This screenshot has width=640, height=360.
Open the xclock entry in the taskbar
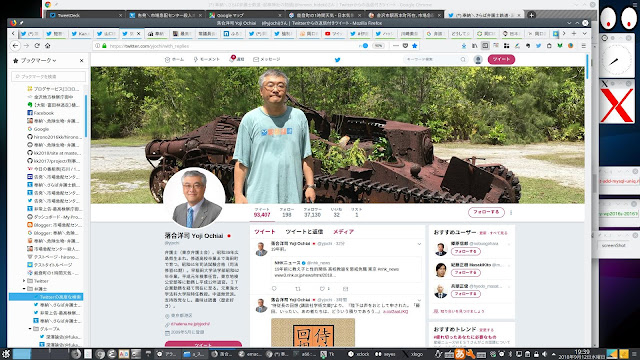359,354
